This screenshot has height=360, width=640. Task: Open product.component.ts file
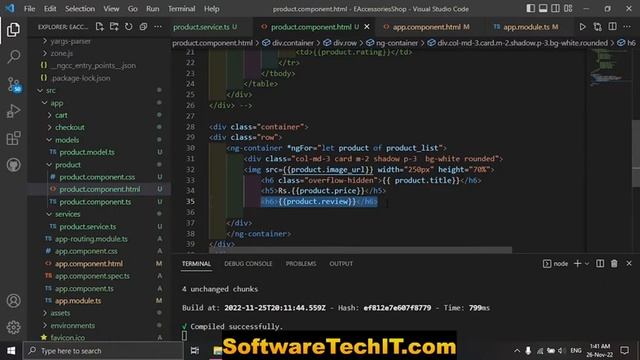tap(95, 202)
